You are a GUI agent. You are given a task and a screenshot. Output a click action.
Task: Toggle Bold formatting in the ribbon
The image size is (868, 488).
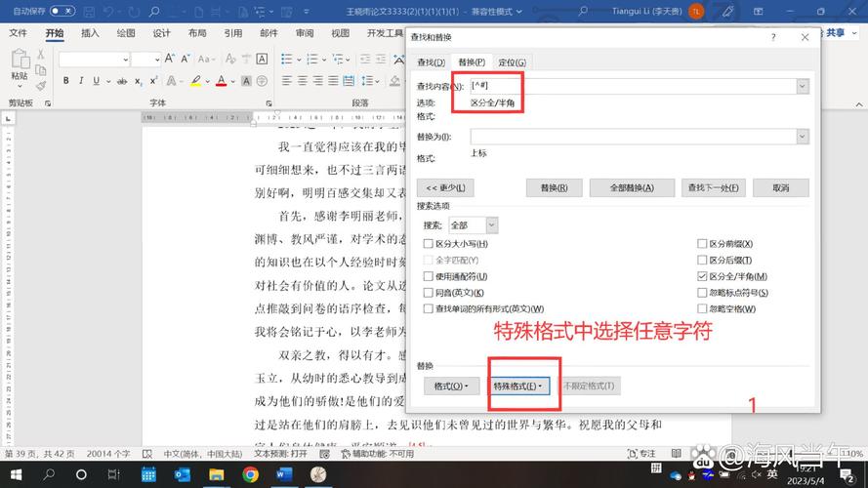point(65,81)
